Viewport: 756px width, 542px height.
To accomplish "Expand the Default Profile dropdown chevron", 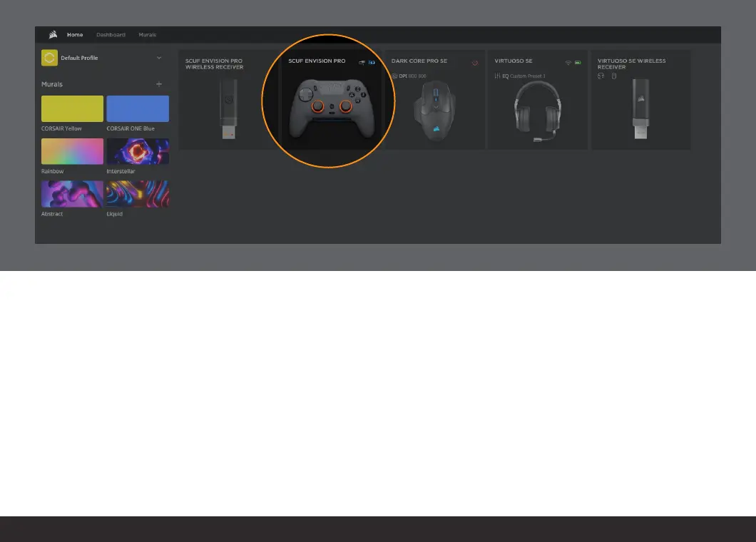I will click(x=158, y=58).
